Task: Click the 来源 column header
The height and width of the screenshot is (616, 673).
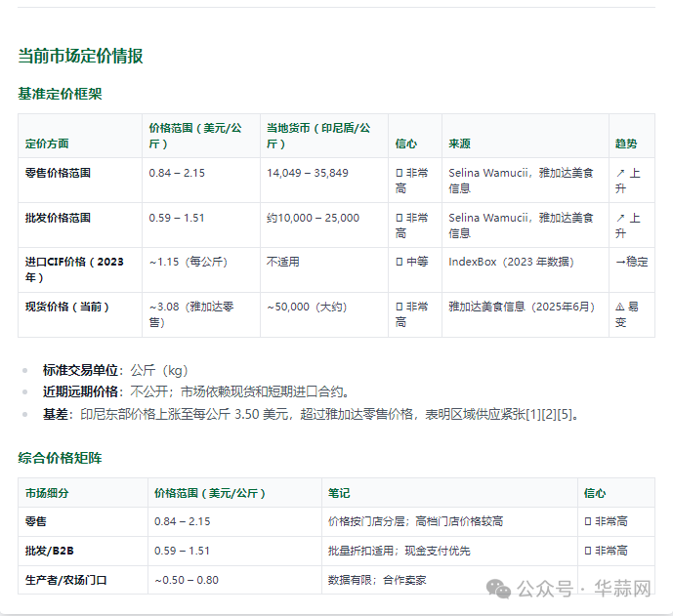Action: coord(460,144)
